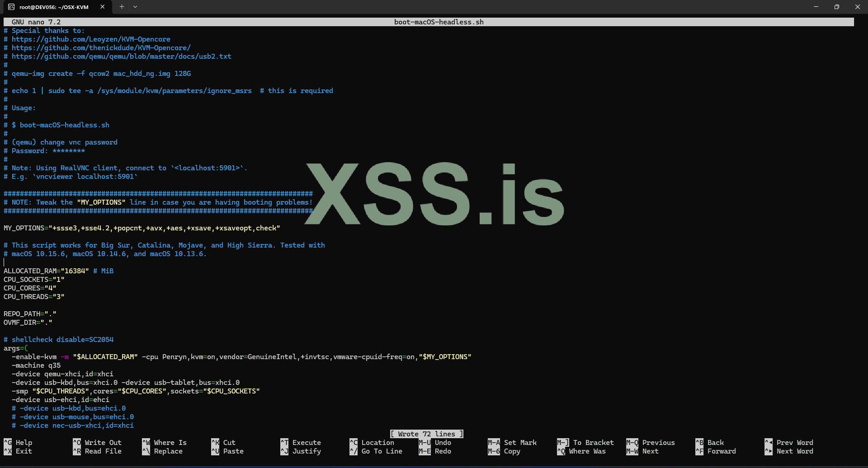Image resolution: width=868 pixels, height=468 pixels.
Task: Click the shellcheck disable=SC2054 comment
Action: tap(59, 340)
